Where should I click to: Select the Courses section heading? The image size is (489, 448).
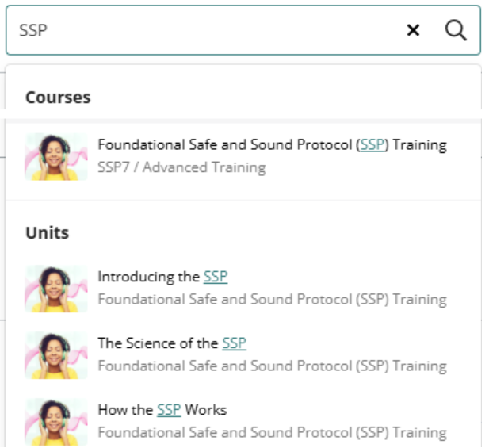click(x=58, y=98)
